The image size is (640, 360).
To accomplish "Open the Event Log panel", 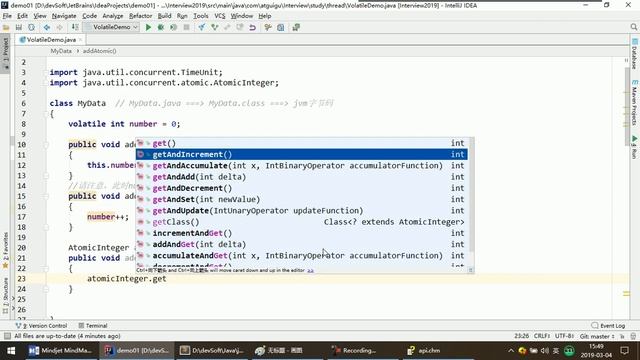I will pyautogui.click(x=608, y=326).
